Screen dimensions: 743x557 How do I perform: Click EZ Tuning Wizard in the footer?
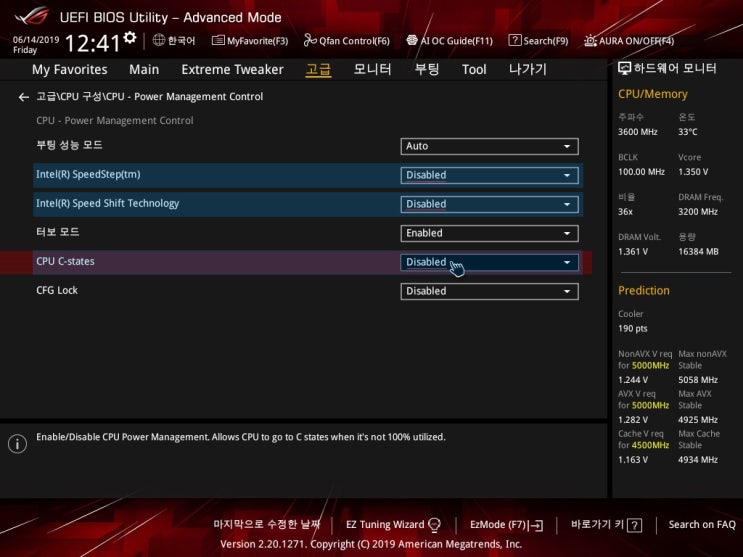click(x=385, y=524)
